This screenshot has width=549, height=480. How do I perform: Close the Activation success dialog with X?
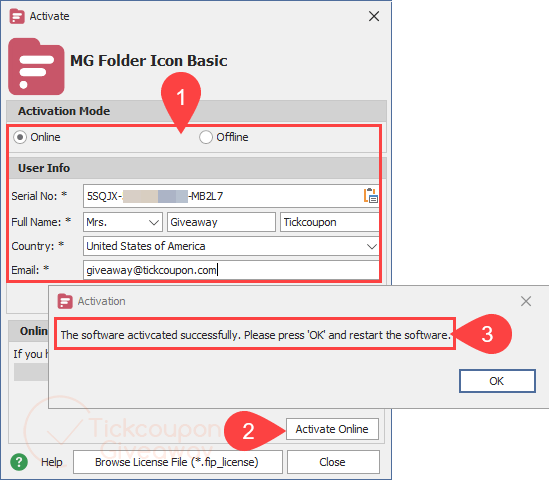click(526, 301)
